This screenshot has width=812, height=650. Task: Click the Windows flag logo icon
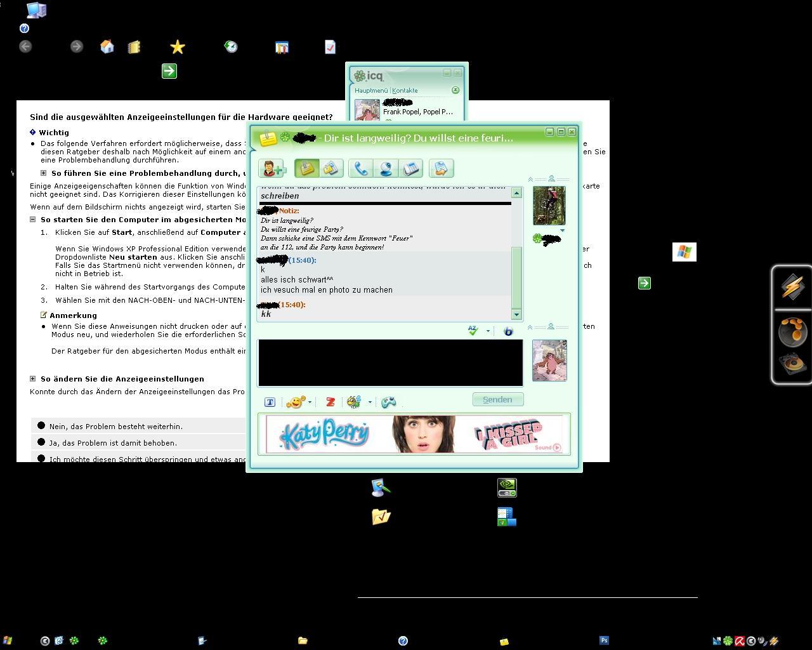click(x=684, y=252)
